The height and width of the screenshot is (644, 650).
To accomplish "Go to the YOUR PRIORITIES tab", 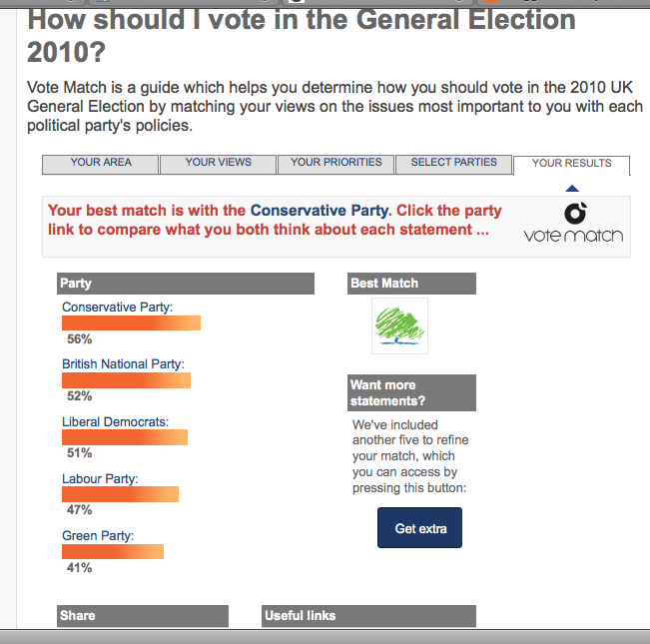I will 335,163.
